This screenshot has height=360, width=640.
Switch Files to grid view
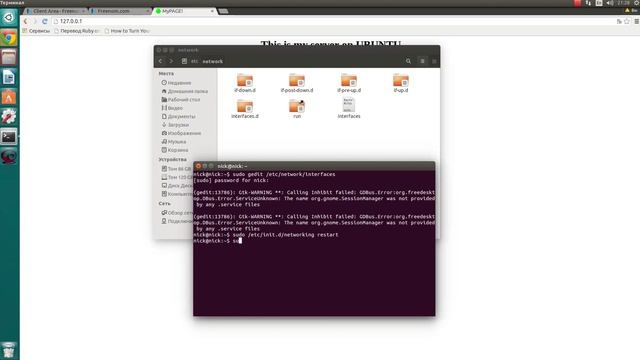click(x=434, y=61)
